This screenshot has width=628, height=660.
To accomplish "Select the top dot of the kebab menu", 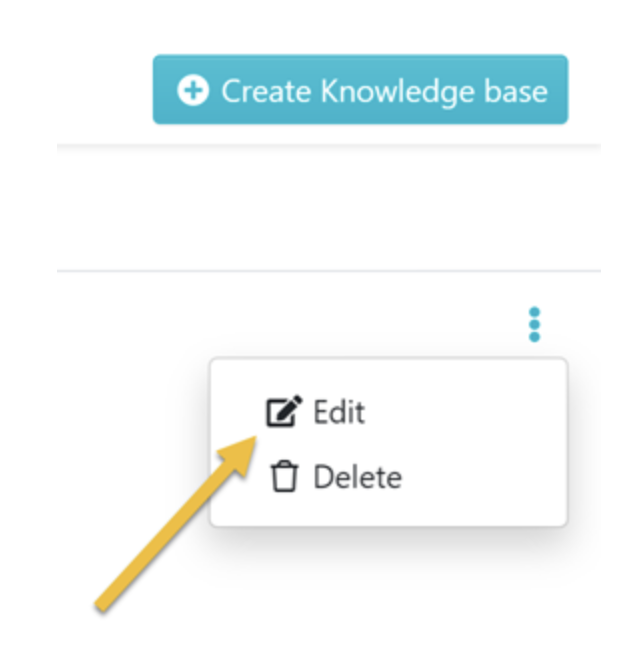I will tap(534, 312).
